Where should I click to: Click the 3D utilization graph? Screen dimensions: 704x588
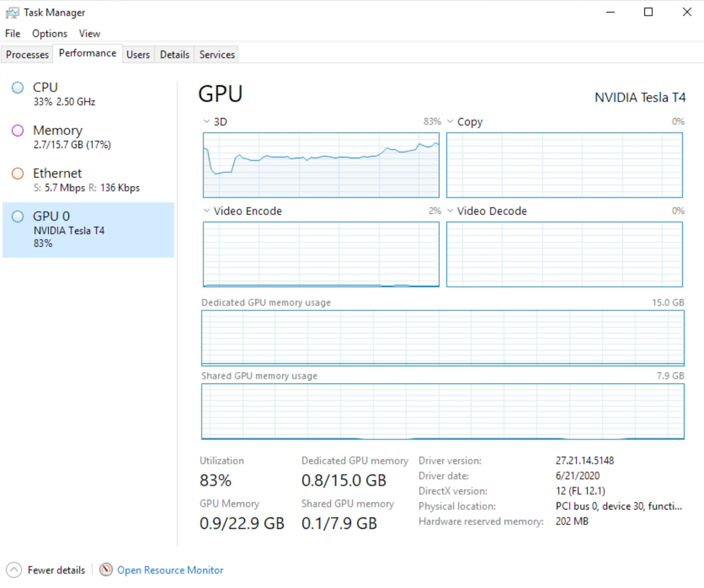321,165
